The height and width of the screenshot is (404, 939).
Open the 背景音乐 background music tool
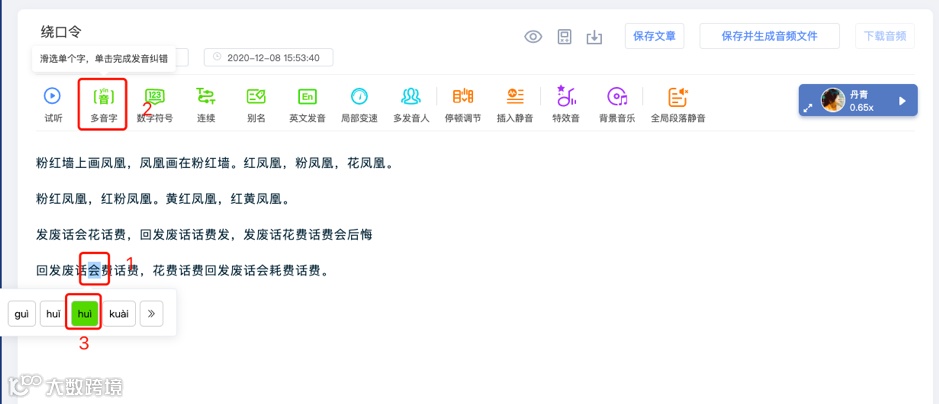617,104
